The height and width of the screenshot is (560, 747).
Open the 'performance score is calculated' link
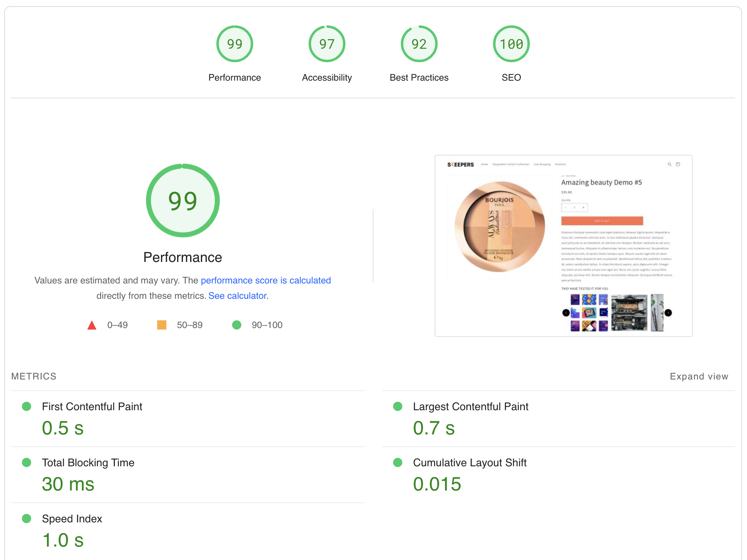coord(266,280)
